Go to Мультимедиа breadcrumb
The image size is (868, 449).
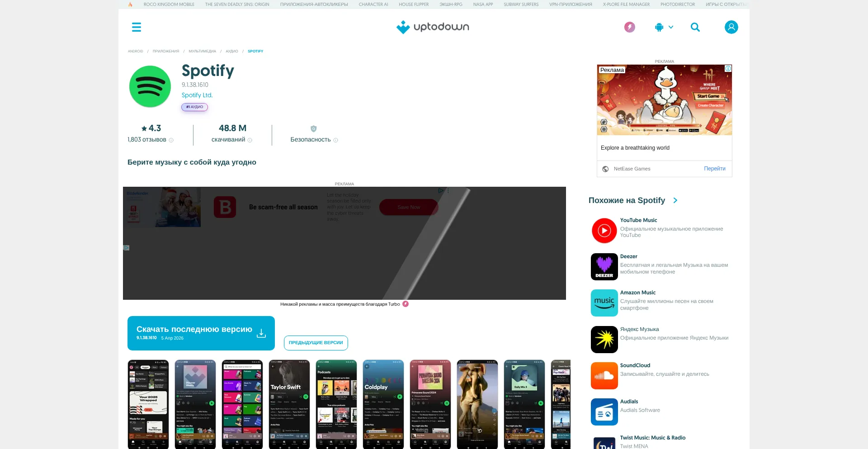tap(202, 51)
